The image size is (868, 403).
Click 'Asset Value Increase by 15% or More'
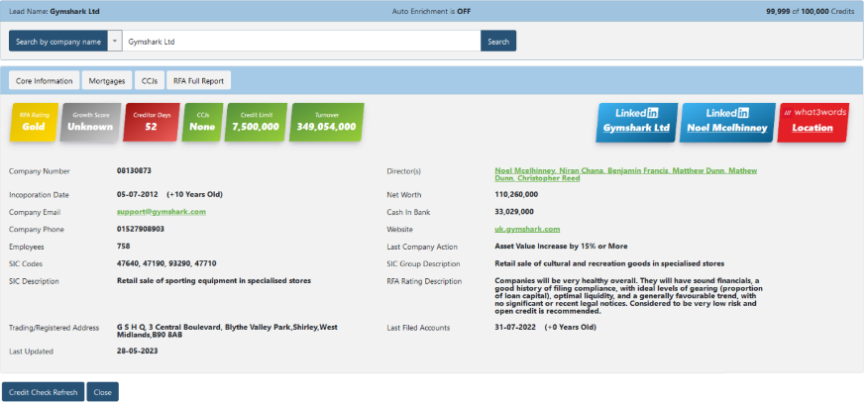561,246
